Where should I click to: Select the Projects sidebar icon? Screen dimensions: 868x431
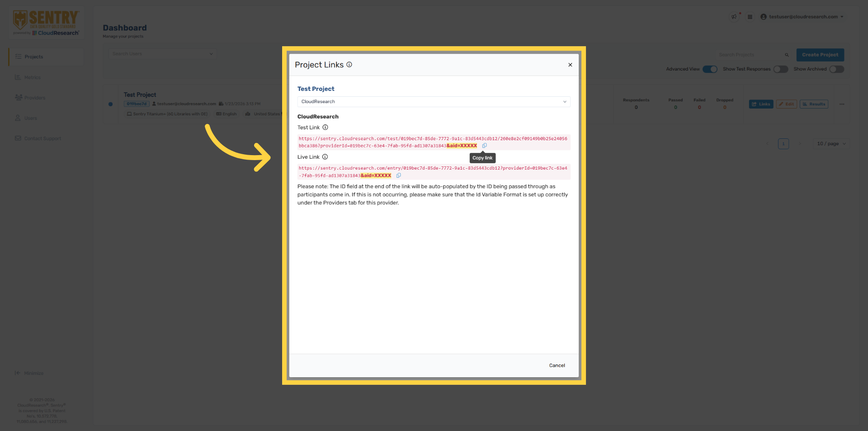[18, 57]
